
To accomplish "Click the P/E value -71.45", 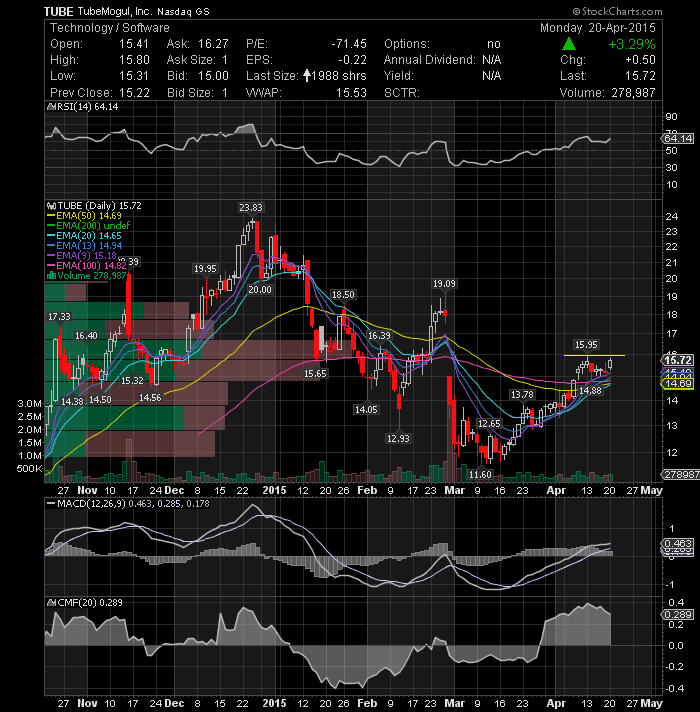I will point(349,44).
